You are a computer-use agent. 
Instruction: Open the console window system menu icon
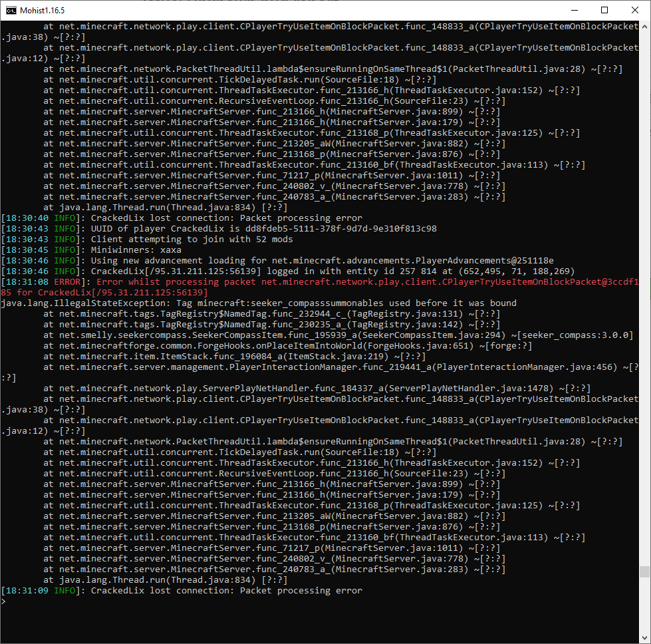pos(11,11)
